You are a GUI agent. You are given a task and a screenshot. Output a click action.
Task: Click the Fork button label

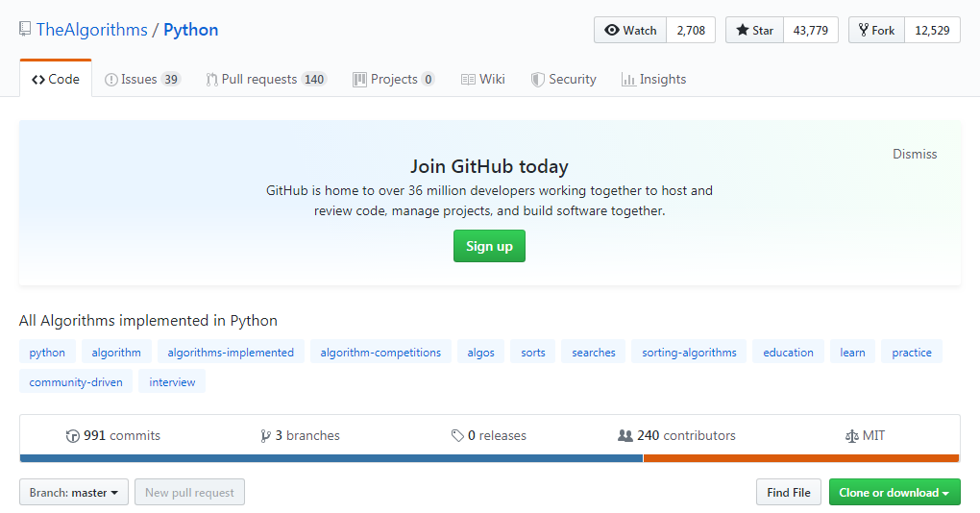877,30
